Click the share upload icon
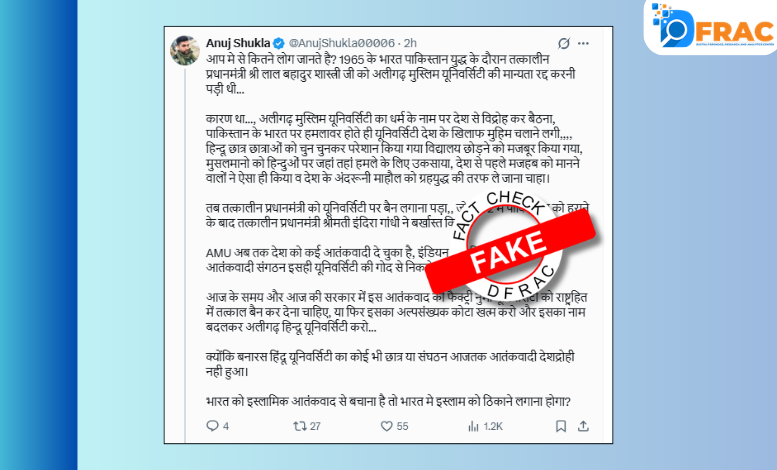Screen dimensions: 777x470 click(583, 426)
